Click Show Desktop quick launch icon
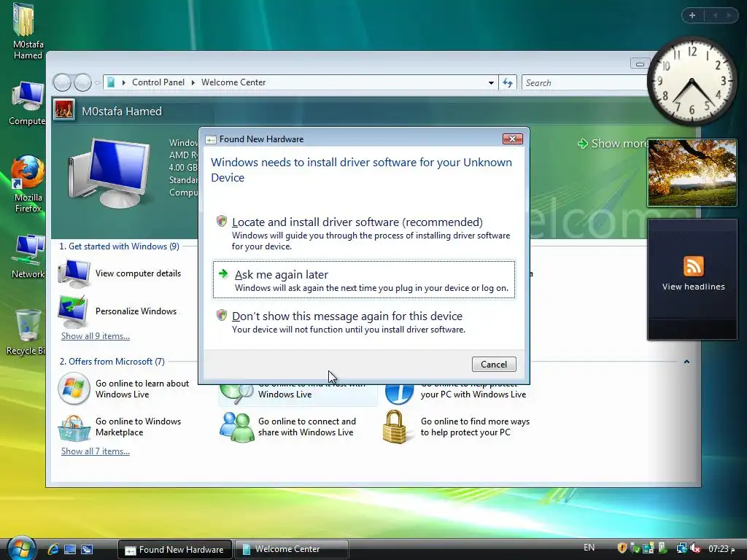 (x=70, y=549)
